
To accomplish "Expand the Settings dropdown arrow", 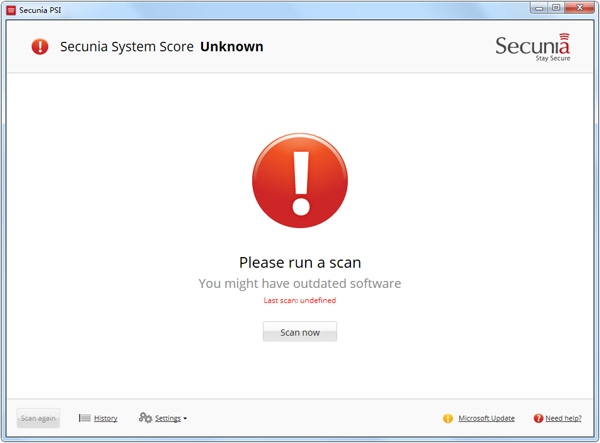I will pos(185,419).
